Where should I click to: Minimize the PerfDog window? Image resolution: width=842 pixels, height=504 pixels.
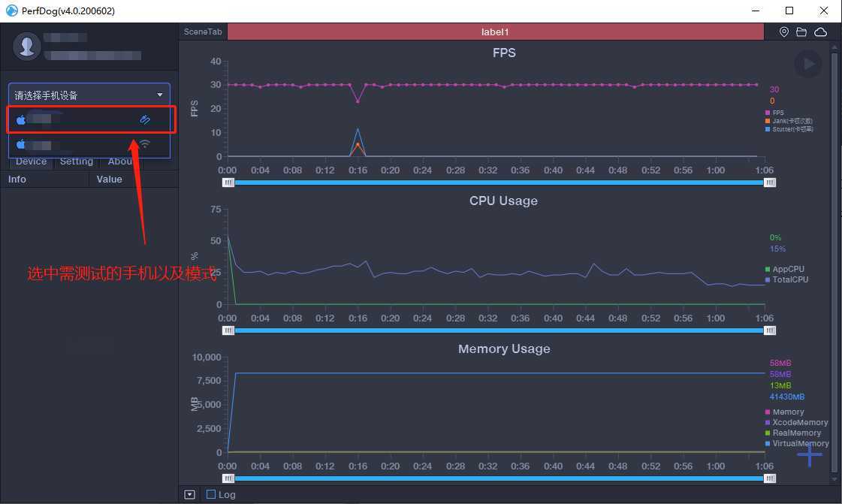pyautogui.click(x=756, y=11)
